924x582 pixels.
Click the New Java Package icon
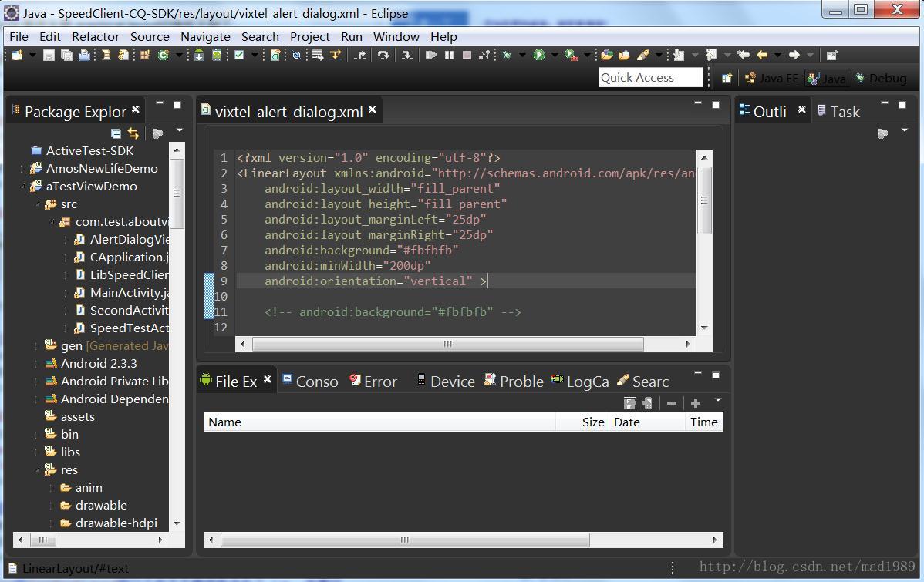click(x=145, y=55)
